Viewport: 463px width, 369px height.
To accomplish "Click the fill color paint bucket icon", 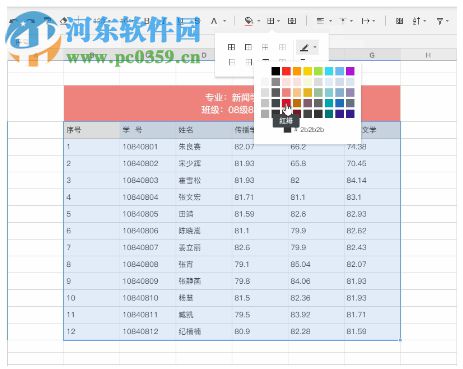I will [x=248, y=21].
